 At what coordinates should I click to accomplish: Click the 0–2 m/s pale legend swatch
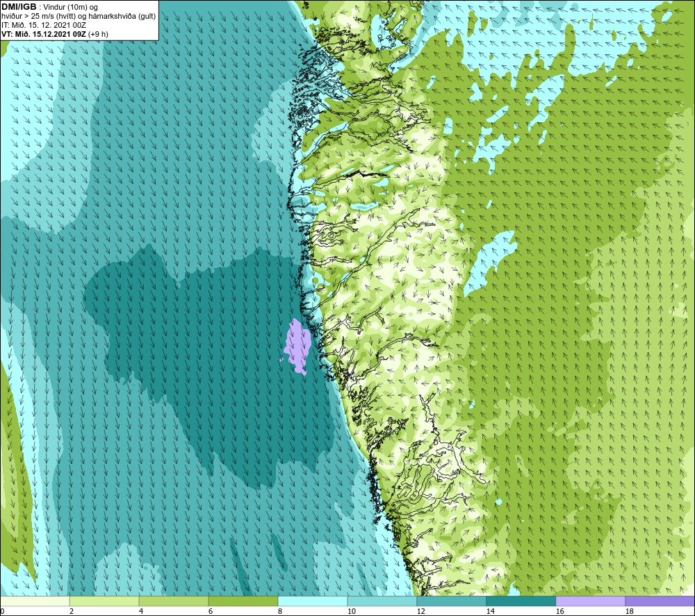click(35, 601)
